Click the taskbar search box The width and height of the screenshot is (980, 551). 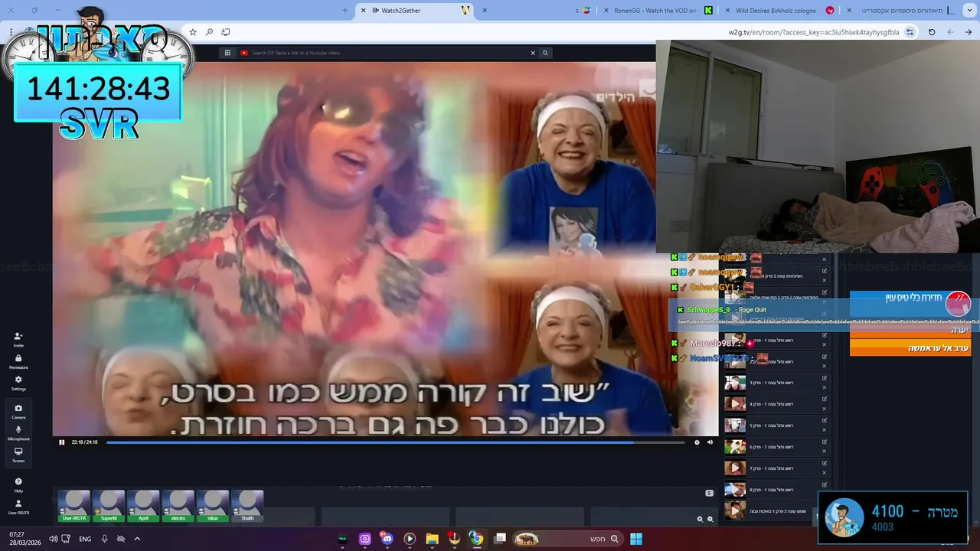pyautogui.click(x=567, y=539)
